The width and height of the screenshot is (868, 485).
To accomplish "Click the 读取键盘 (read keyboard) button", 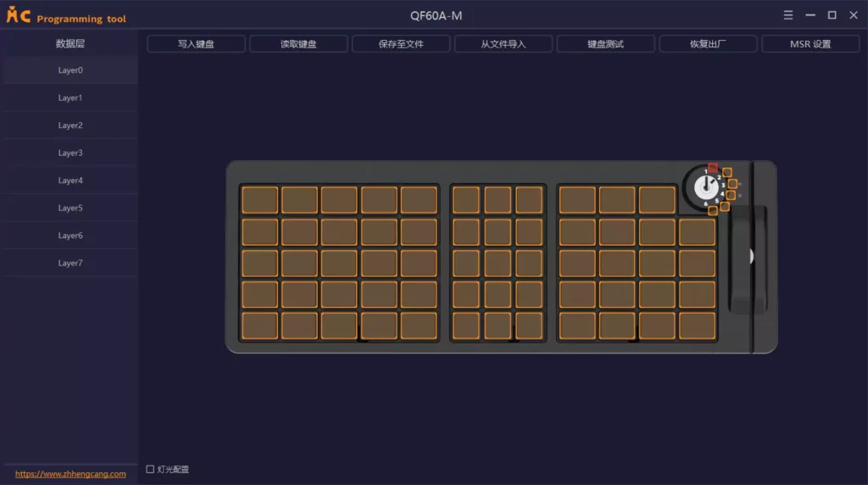I will tap(298, 44).
